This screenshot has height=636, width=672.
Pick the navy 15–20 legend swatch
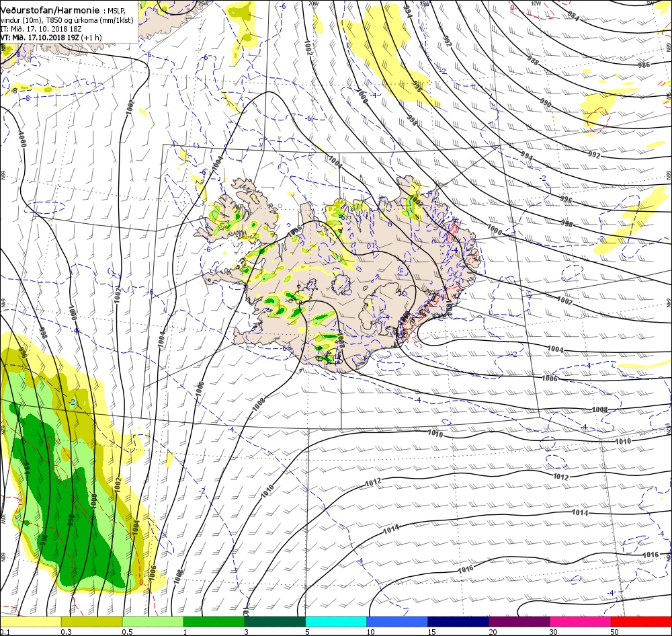[458, 621]
